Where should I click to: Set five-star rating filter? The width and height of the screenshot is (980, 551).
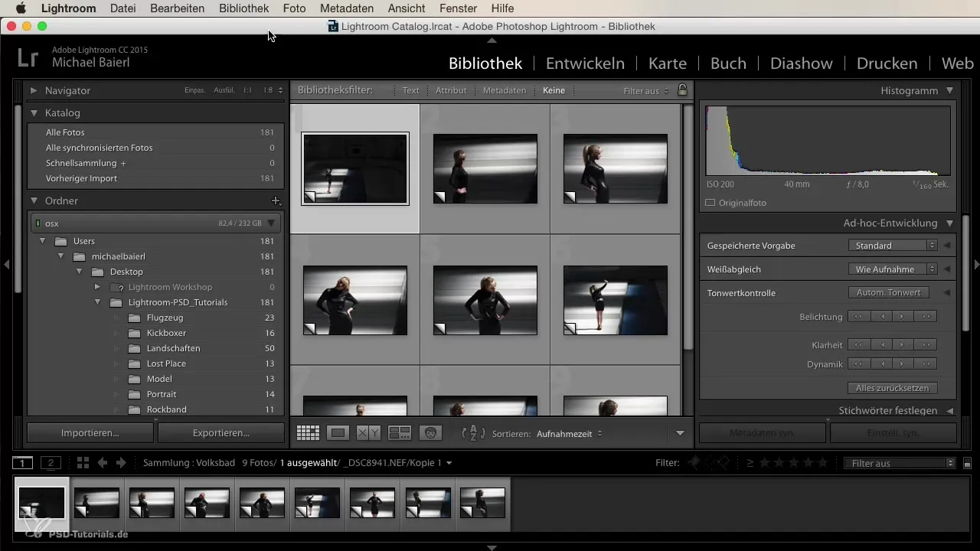click(x=823, y=463)
